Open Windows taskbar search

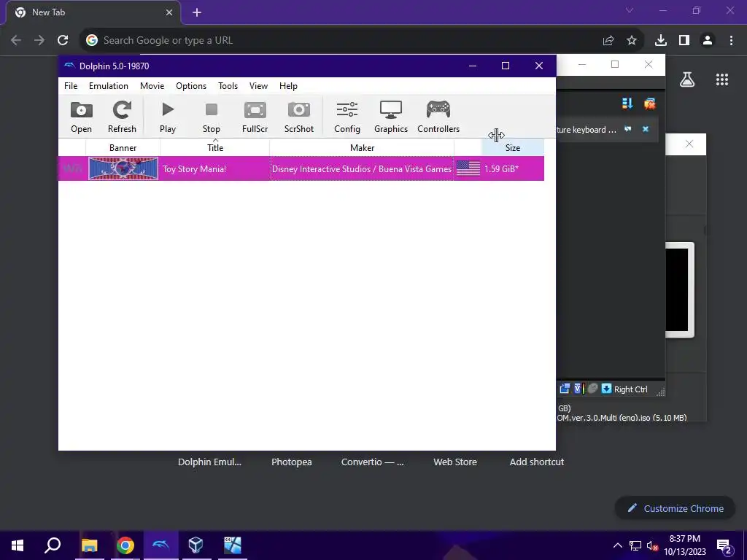[53, 545]
